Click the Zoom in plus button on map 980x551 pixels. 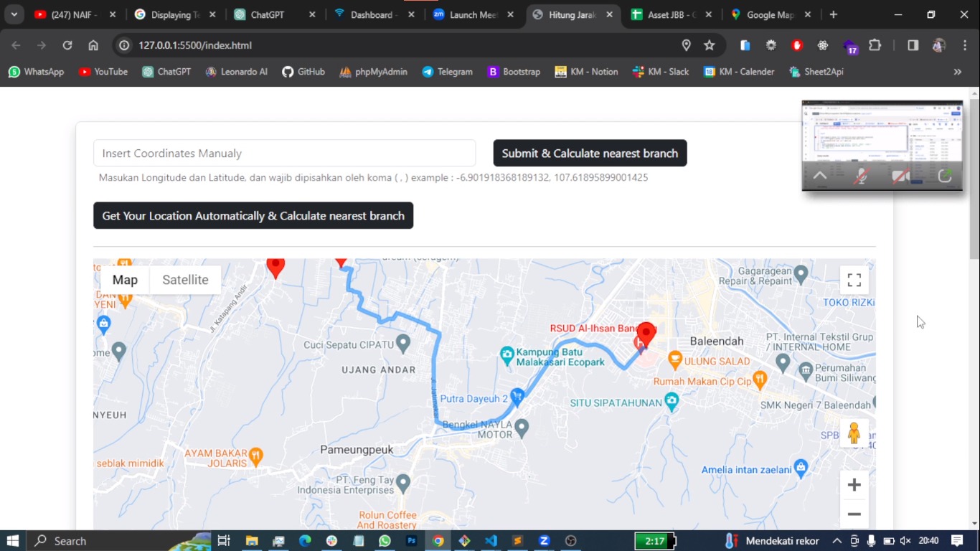[x=854, y=485]
